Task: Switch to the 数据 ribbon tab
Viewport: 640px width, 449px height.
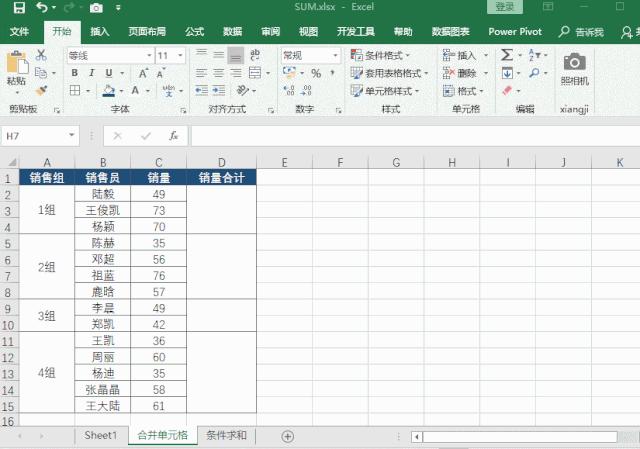Action: [232, 31]
